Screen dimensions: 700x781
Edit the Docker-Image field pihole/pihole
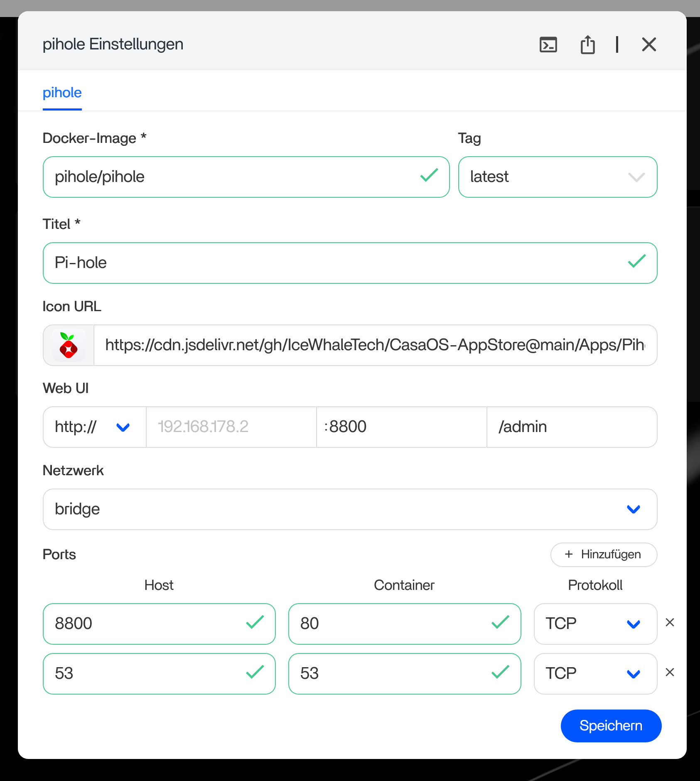[x=233, y=177]
